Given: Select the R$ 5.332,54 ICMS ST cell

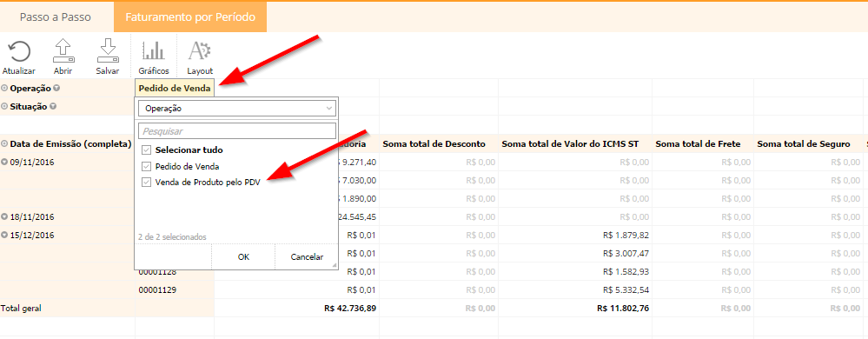Looking at the screenshot, I should coord(626,289).
